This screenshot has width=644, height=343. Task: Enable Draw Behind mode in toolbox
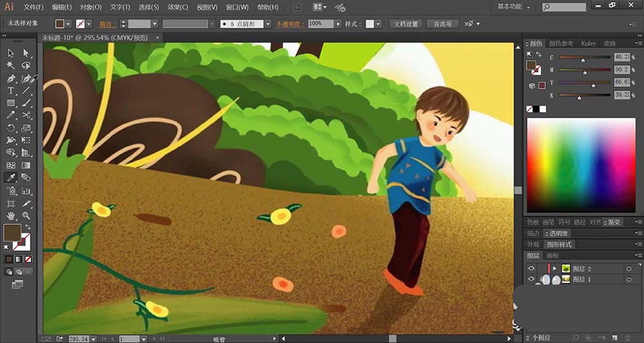[x=19, y=271]
